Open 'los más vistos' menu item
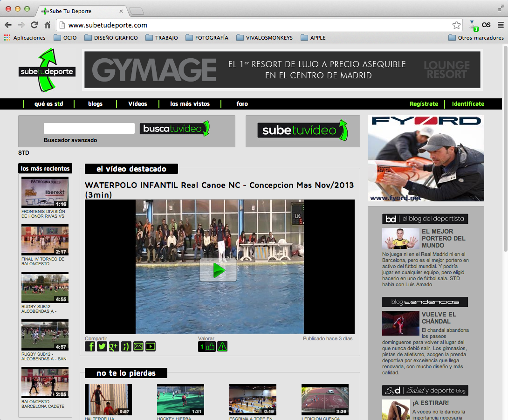 click(190, 103)
